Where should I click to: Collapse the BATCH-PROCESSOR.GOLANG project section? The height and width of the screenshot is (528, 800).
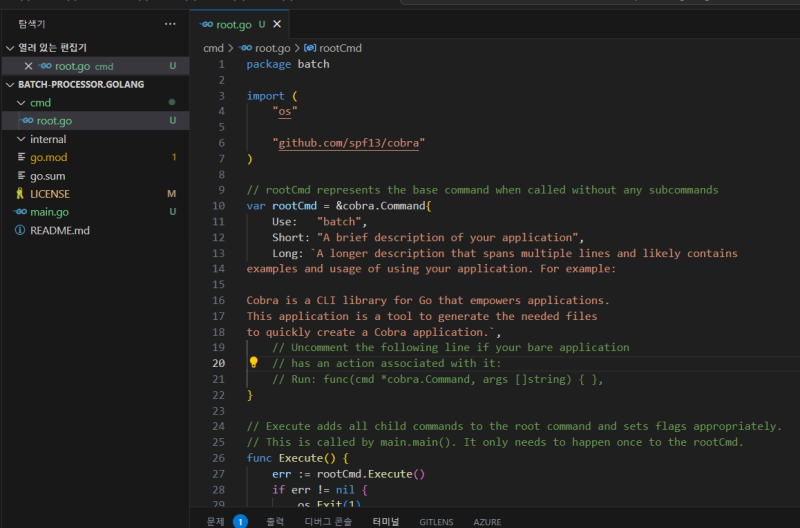(x=10, y=84)
